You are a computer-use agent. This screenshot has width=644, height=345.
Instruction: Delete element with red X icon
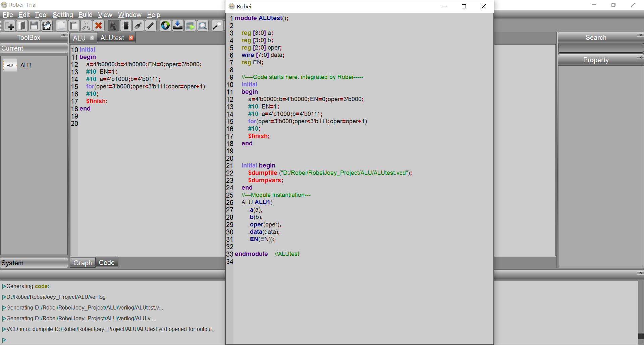99,25
